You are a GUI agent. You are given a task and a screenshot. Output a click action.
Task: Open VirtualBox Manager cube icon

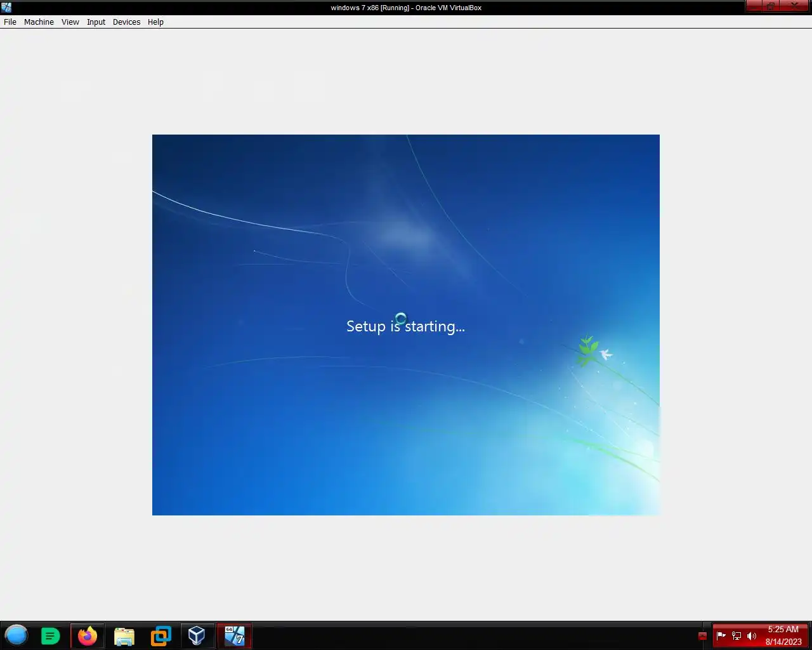(197, 635)
